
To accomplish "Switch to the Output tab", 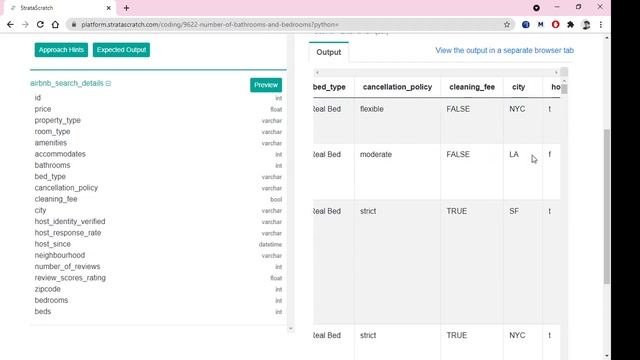I will [329, 52].
